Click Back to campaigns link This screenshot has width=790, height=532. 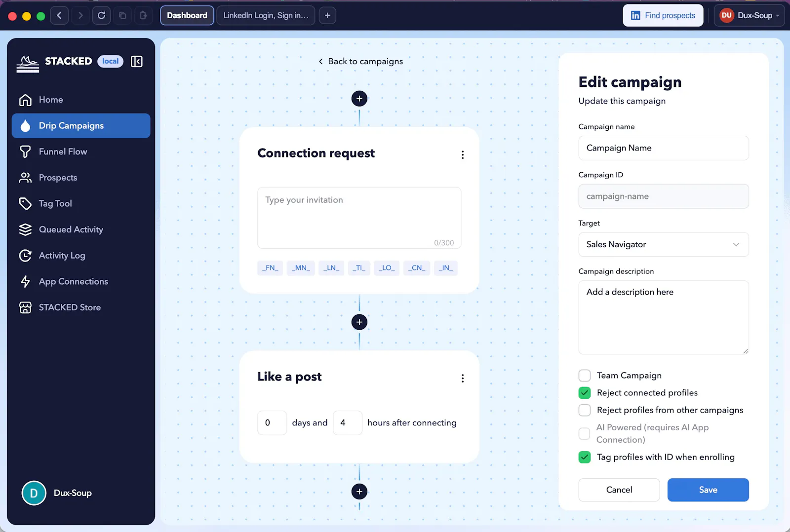tap(360, 61)
